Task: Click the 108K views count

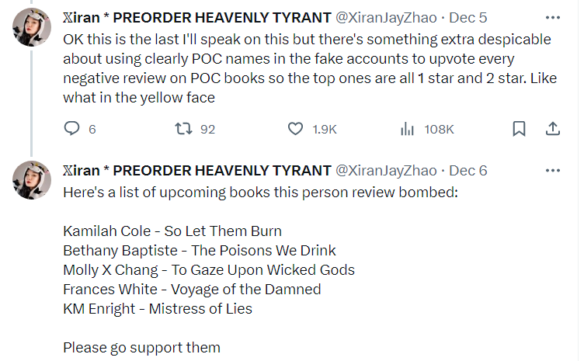Action: [x=439, y=129]
